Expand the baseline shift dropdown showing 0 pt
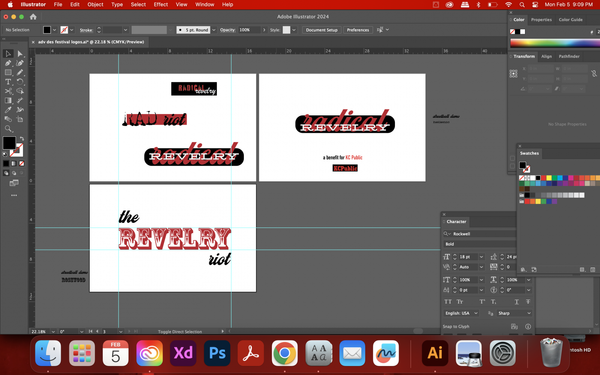 [x=481, y=290]
